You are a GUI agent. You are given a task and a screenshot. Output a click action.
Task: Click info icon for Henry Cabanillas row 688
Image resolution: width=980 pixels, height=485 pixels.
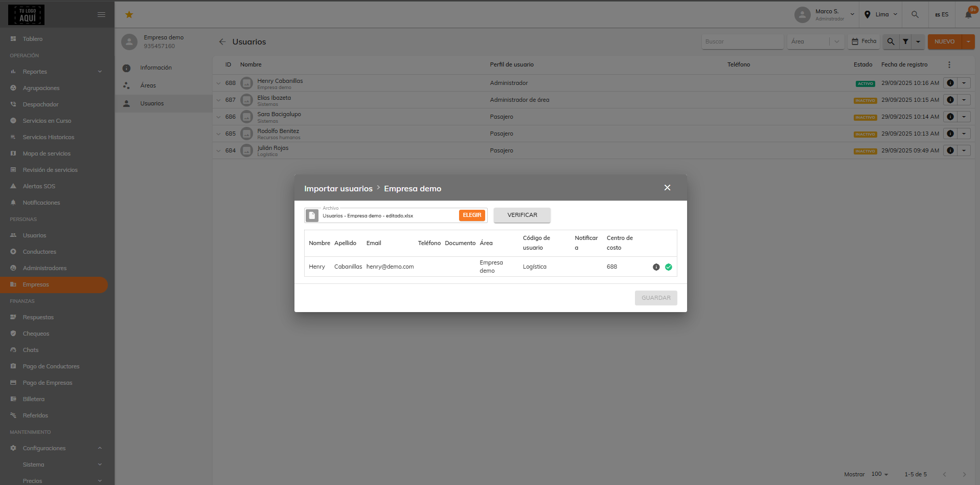[x=950, y=83]
